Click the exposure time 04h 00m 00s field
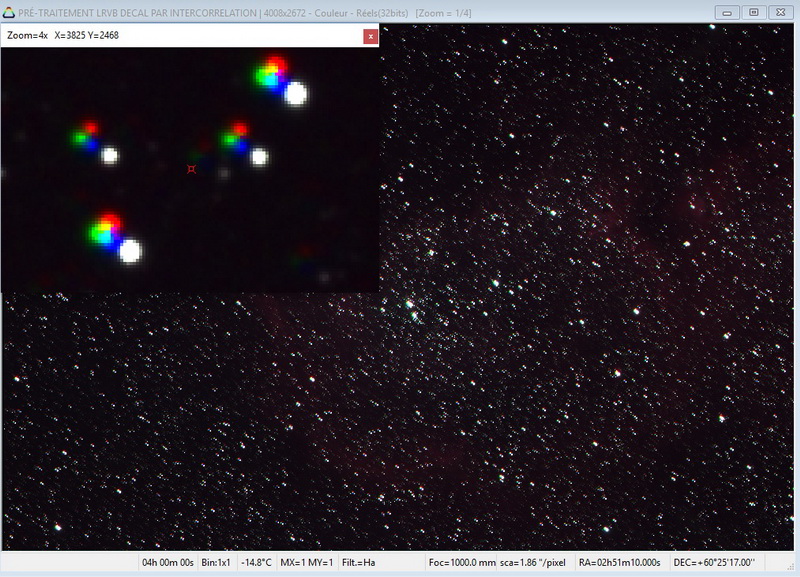Viewport: 800px width, 577px height. [x=168, y=563]
